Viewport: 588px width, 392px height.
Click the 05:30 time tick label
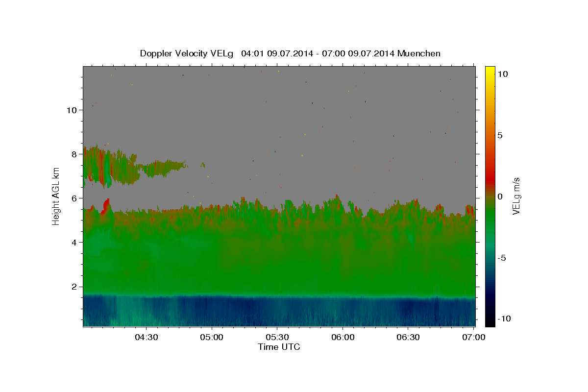point(277,337)
